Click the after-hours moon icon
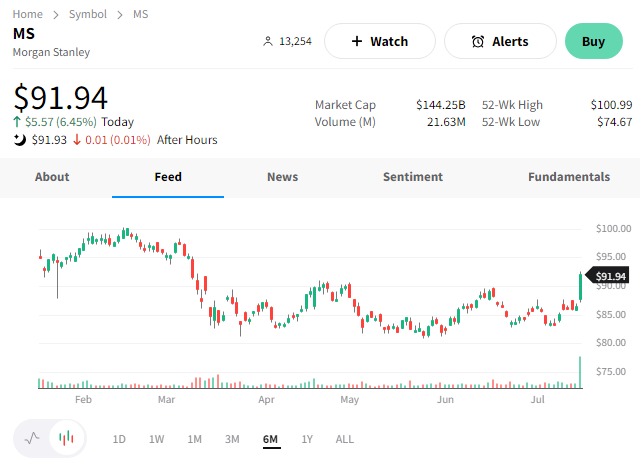 [x=19, y=140]
